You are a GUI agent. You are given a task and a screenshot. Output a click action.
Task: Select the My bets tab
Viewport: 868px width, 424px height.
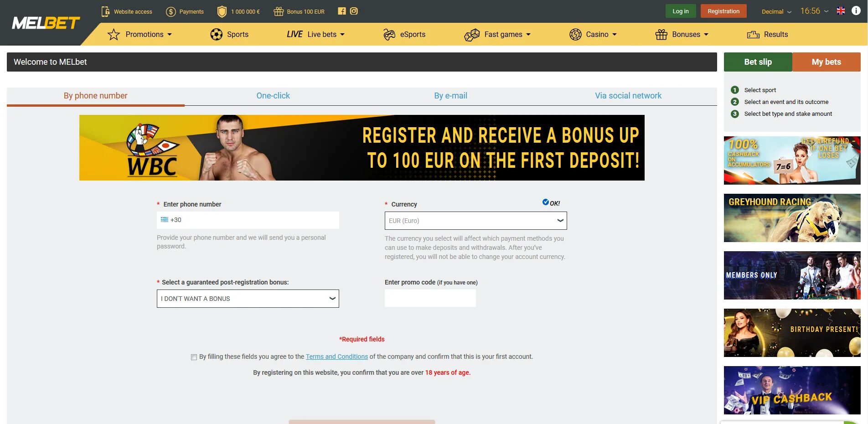827,62
